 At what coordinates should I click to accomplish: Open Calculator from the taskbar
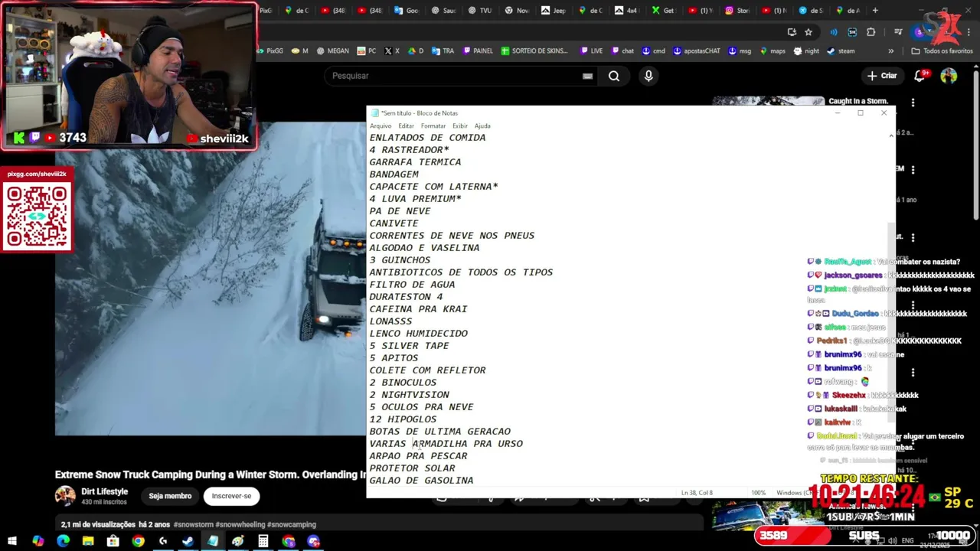pyautogui.click(x=263, y=541)
